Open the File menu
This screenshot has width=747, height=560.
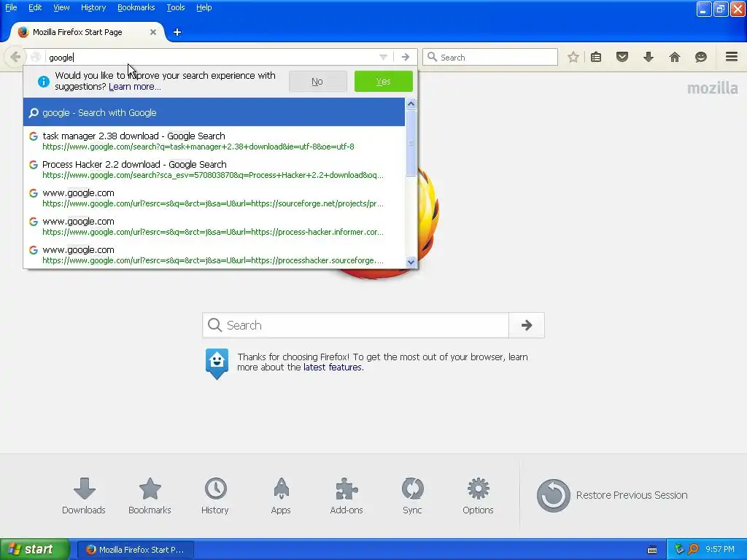tap(11, 7)
